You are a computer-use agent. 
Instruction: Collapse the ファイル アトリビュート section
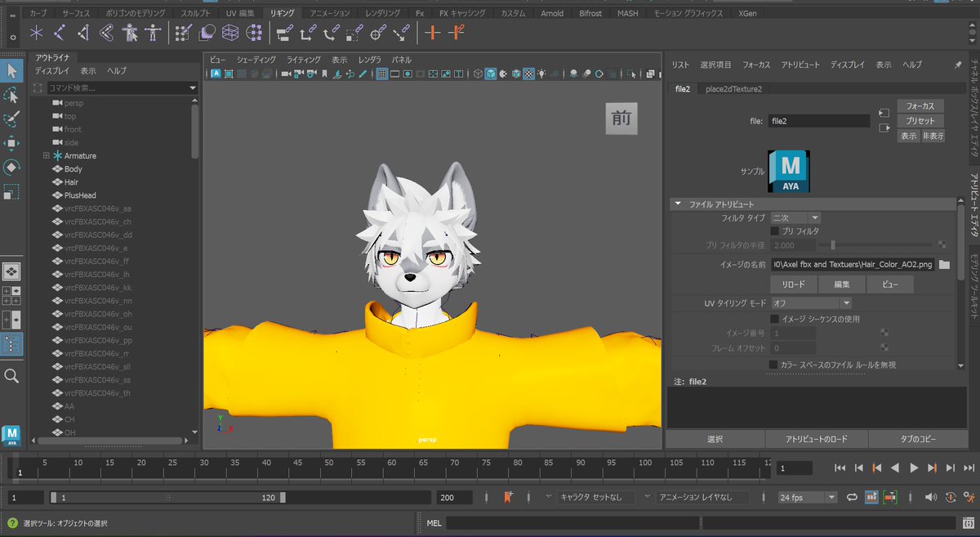click(678, 204)
